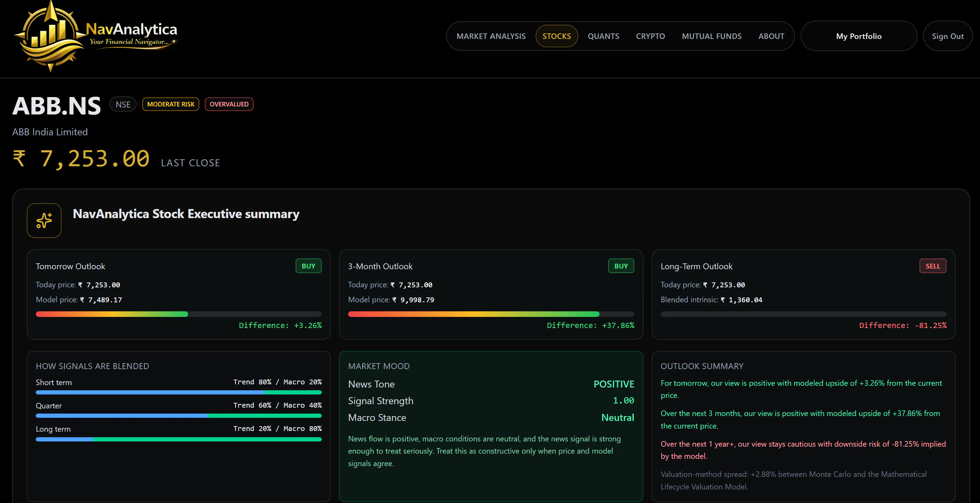This screenshot has height=503, width=980.
Task: Click the Difference: +37.86% value
Action: tap(591, 325)
